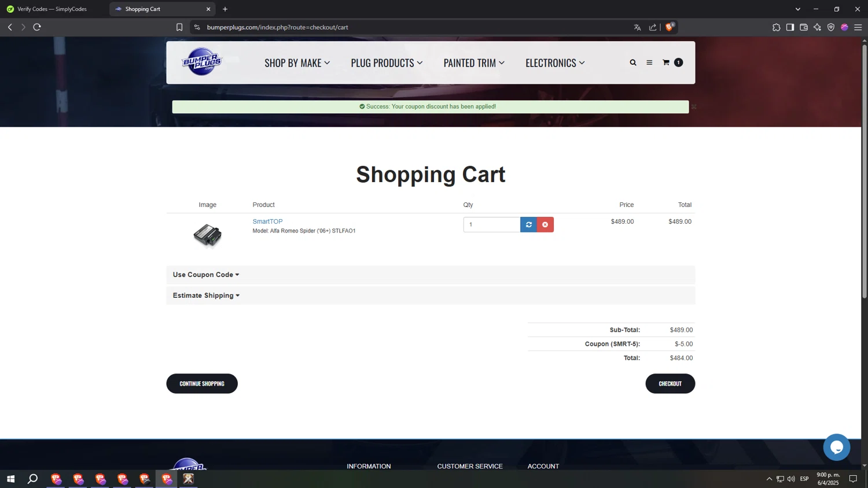Click the Coupon (SMRT-5) label
868x488 pixels.
pos(612,344)
